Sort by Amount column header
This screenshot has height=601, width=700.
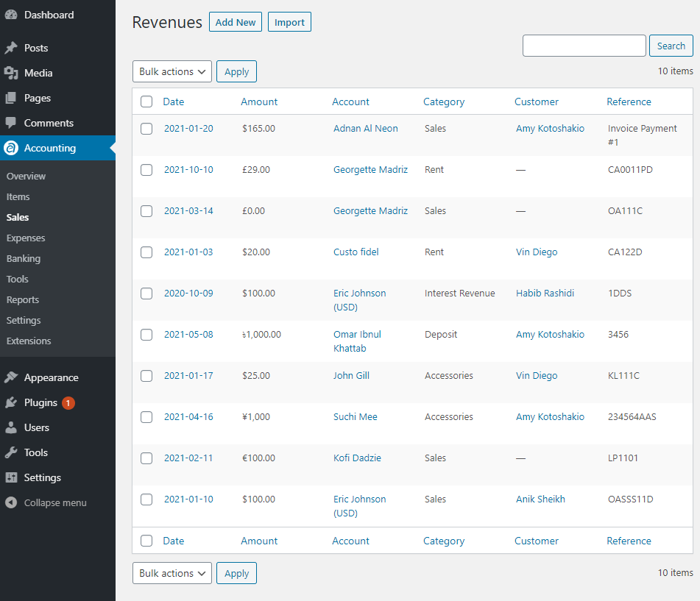[x=259, y=102]
